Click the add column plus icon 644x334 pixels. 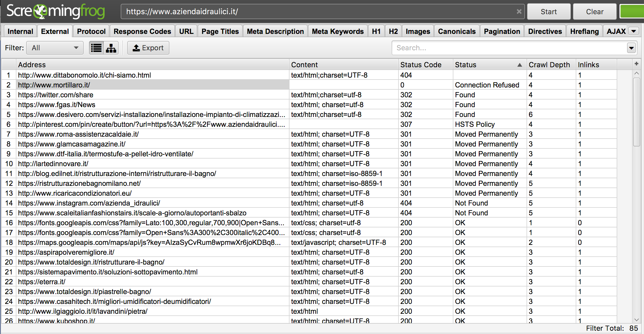coord(636,64)
